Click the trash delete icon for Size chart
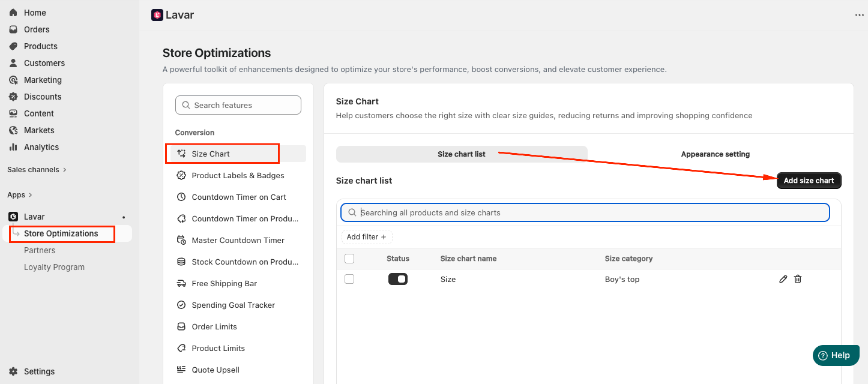This screenshot has width=868, height=384. pyautogui.click(x=798, y=279)
